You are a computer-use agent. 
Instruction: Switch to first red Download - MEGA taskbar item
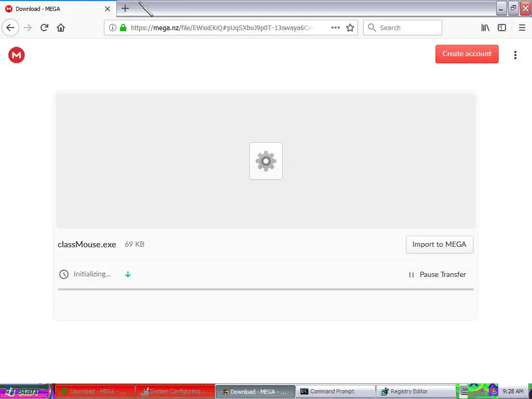(x=96, y=392)
